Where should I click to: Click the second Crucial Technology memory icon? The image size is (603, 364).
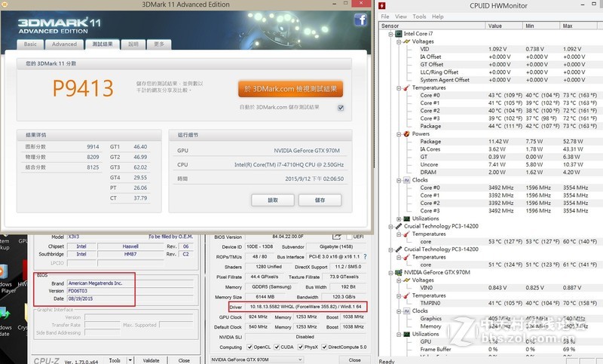[x=399, y=249]
